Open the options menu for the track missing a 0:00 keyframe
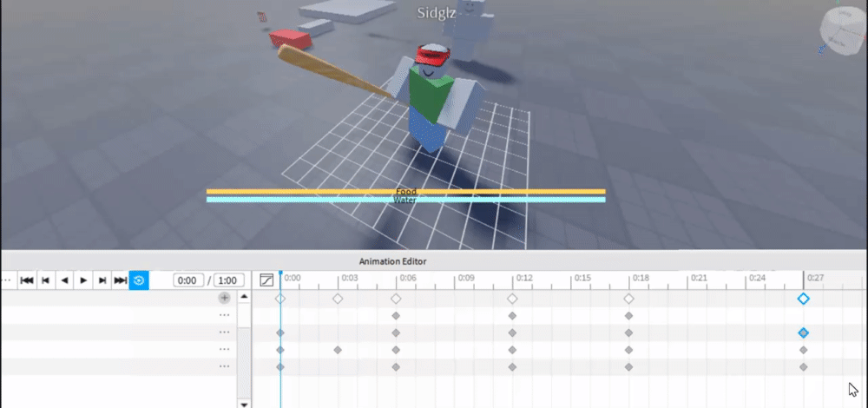Image resolution: width=868 pixels, height=408 pixels. 224,315
